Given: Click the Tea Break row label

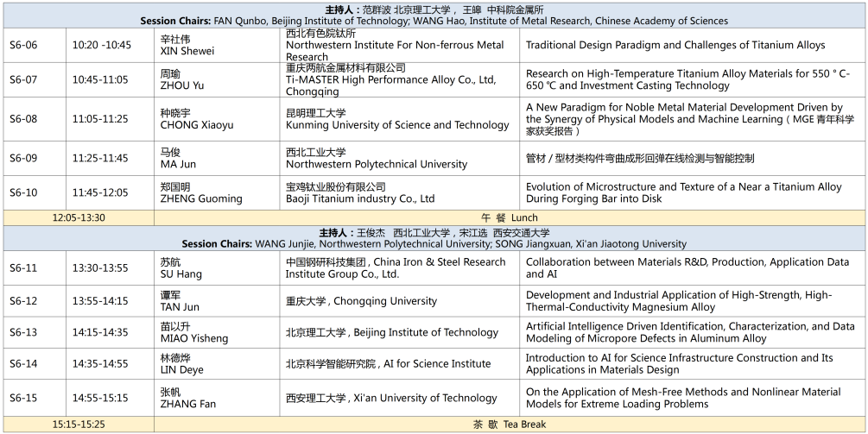Looking at the screenshot, I should [510, 425].
